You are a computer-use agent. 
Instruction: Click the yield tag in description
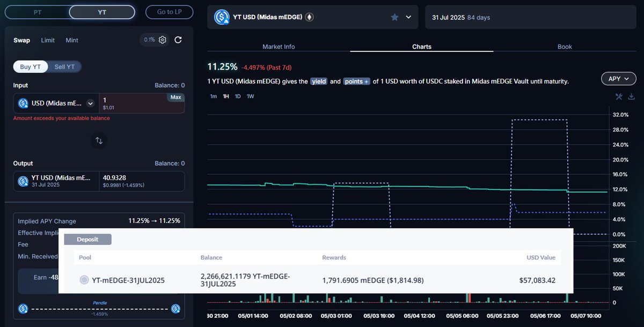click(319, 81)
